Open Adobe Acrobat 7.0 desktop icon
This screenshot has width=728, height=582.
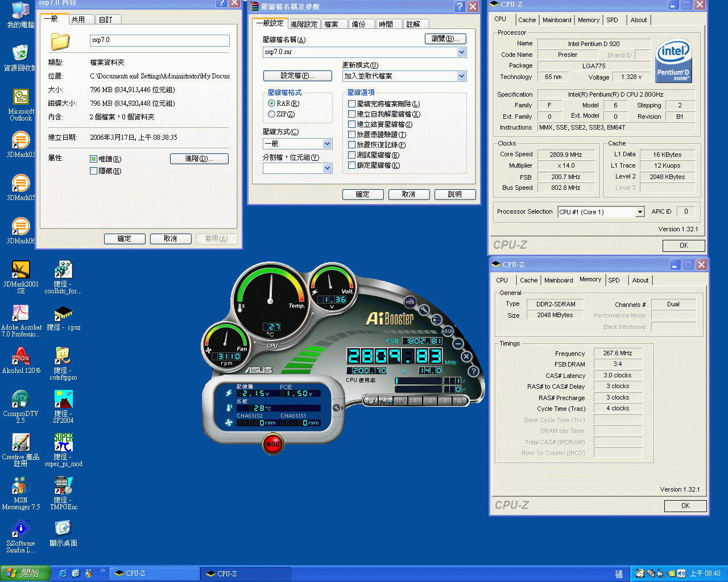[x=20, y=320]
